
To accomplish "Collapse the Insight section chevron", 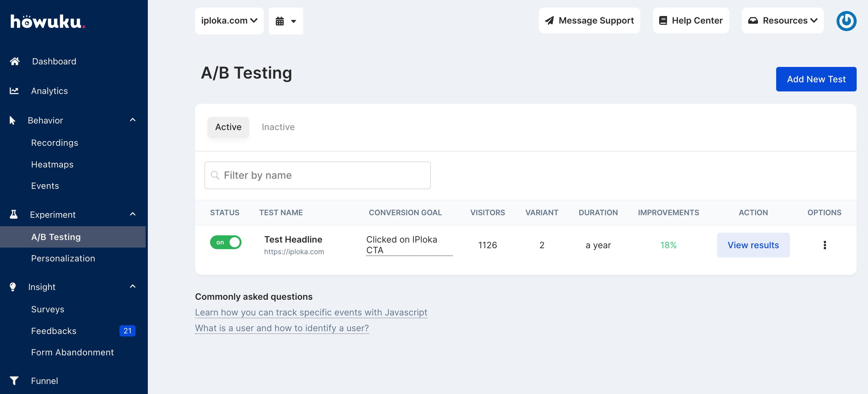I will click(x=133, y=286).
